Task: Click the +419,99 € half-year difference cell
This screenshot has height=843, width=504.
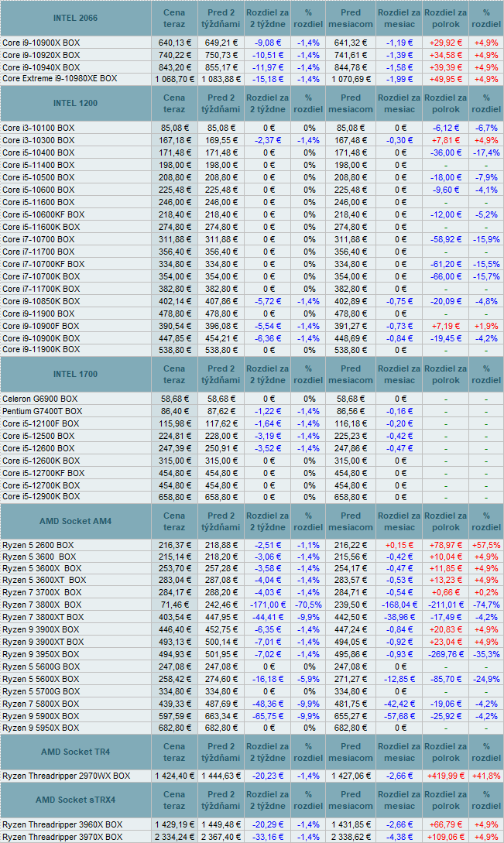Action: pyautogui.click(x=445, y=776)
